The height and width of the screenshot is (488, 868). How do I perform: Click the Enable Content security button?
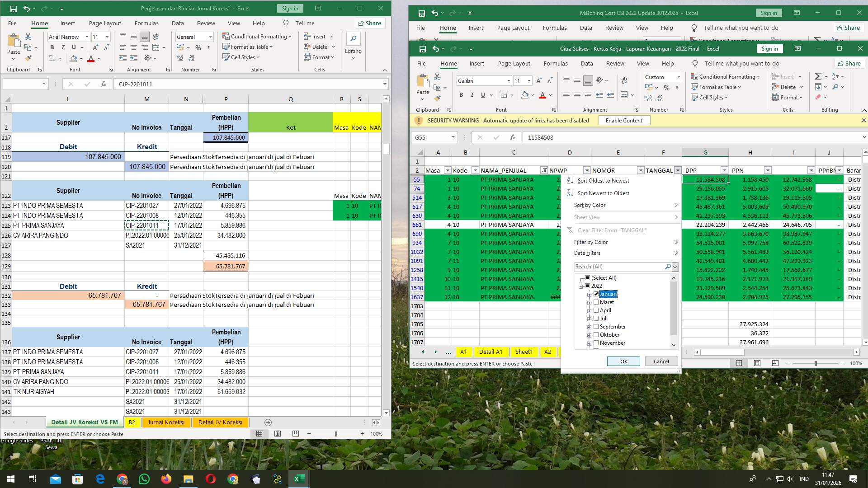tap(624, 120)
